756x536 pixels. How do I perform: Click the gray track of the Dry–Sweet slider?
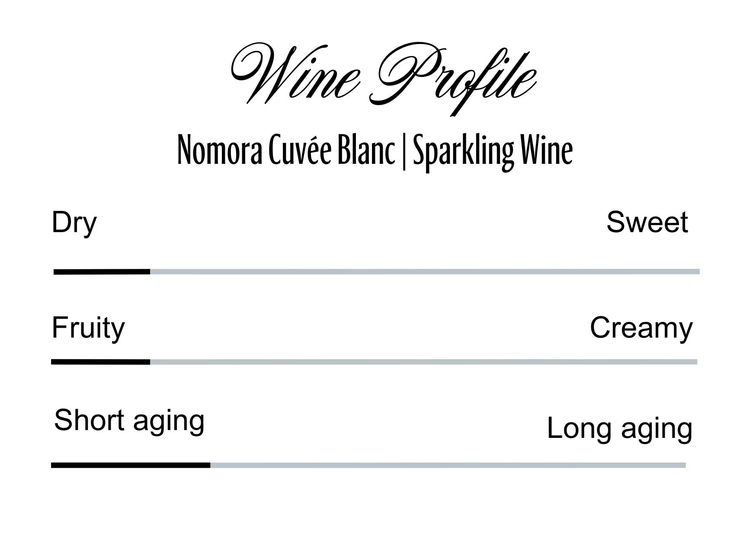[424, 272]
